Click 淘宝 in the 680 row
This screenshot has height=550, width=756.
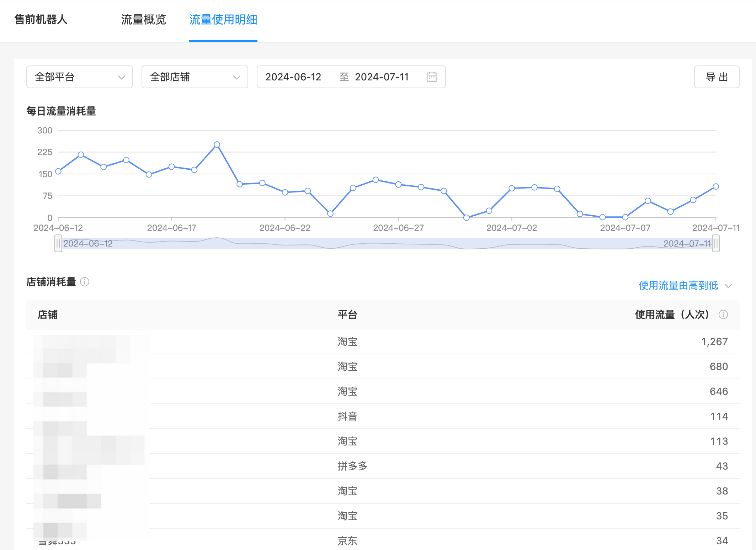click(347, 366)
